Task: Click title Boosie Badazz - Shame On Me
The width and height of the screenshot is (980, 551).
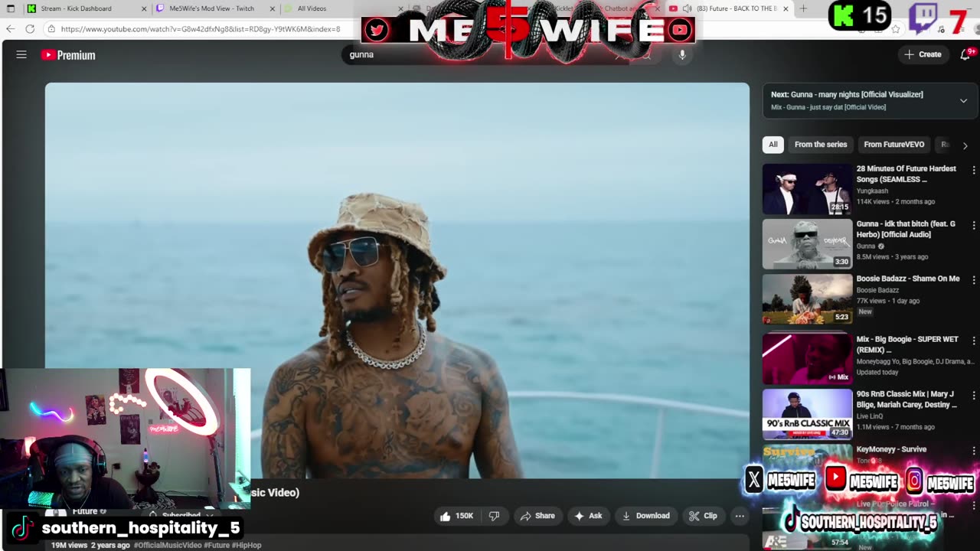Action: (908, 279)
